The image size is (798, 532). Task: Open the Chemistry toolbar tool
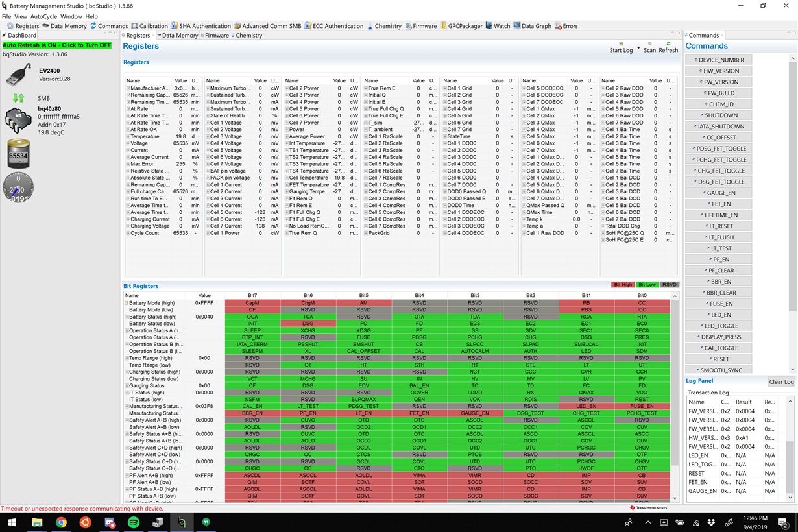coord(384,26)
